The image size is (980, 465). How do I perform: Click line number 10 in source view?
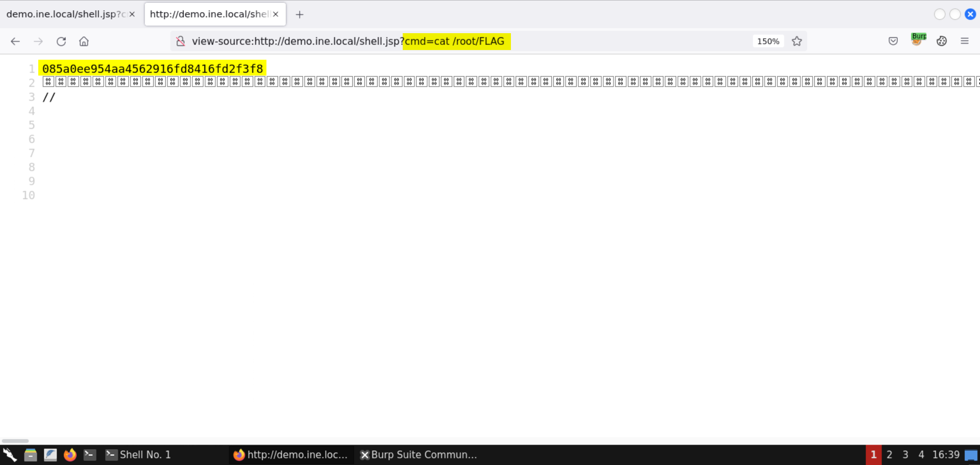[29, 195]
